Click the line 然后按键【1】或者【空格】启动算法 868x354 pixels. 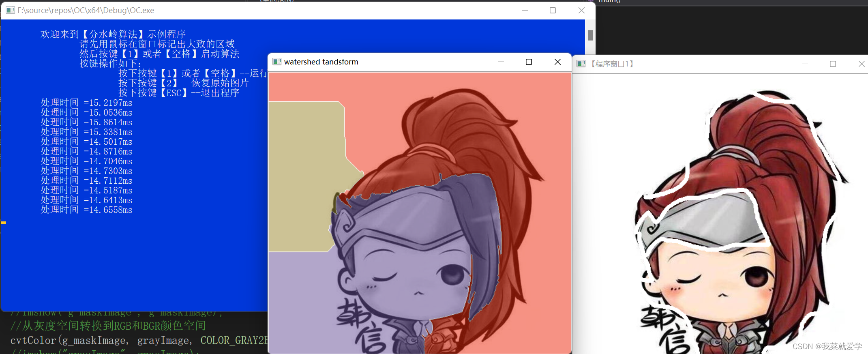pyautogui.click(x=159, y=54)
